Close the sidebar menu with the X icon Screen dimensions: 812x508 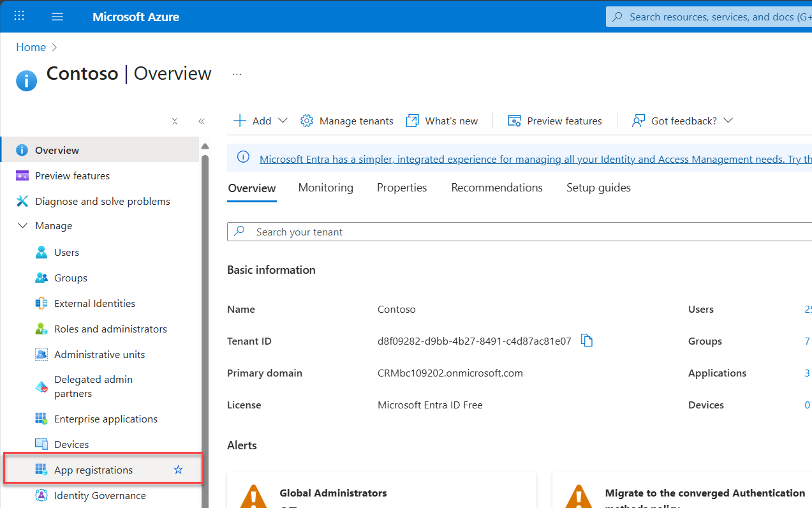pyautogui.click(x=175, y=121)
